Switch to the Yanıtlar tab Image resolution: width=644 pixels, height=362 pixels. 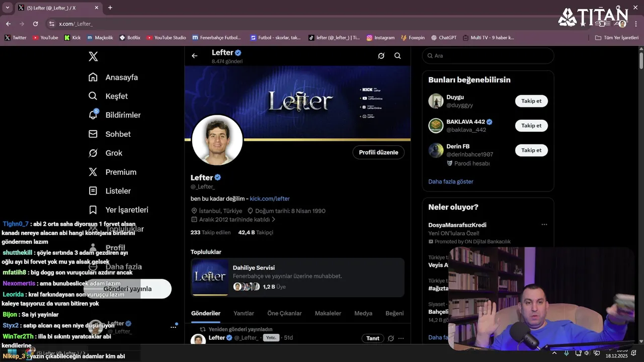[x=244, y=313]
